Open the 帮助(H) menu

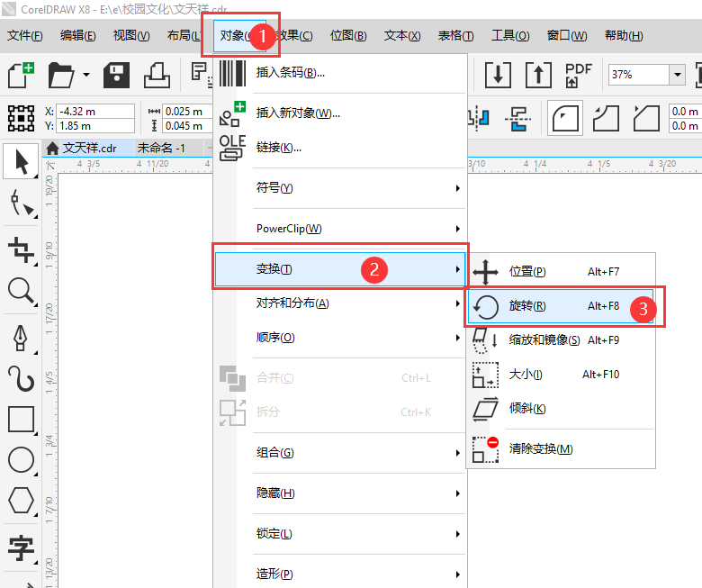(624, 35)
